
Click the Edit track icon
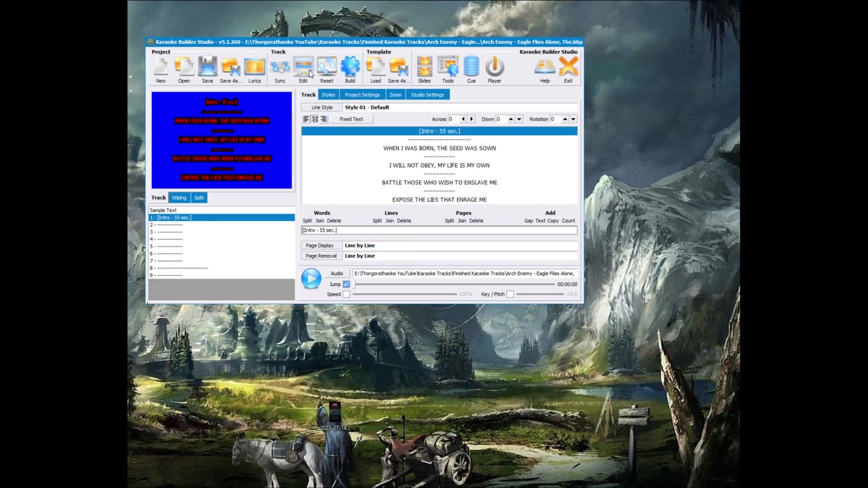303,66
